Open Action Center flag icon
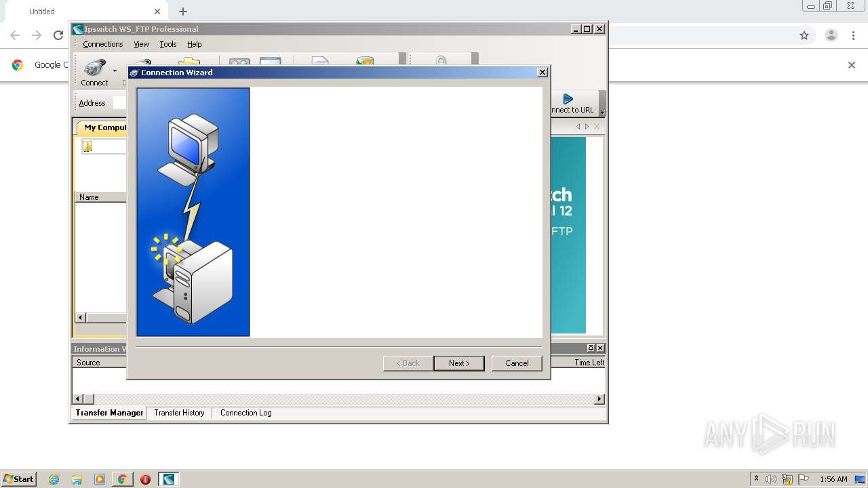 point(804,479)
